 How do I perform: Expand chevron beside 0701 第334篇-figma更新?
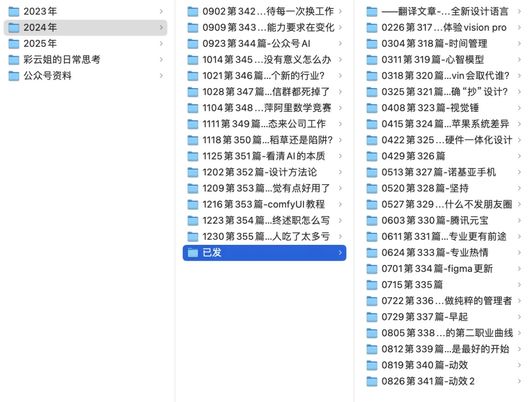pyautogui.click(x=519, y=269)
